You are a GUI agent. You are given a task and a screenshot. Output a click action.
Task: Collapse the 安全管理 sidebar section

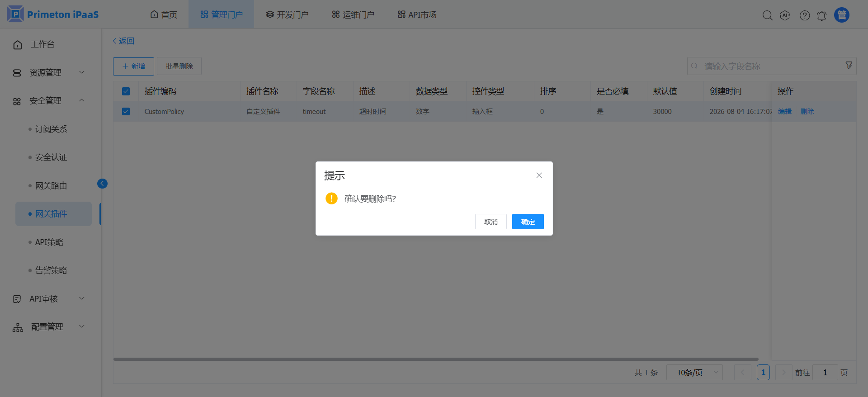click(49, 101)
